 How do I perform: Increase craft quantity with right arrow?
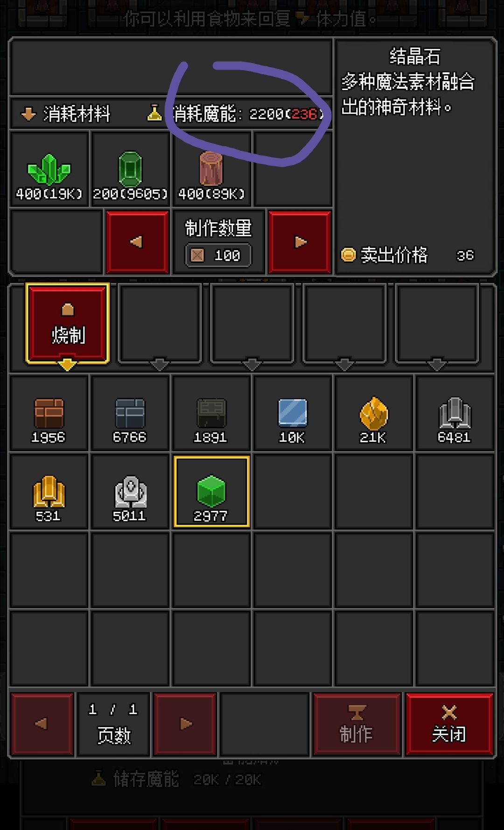coord(300,241)
